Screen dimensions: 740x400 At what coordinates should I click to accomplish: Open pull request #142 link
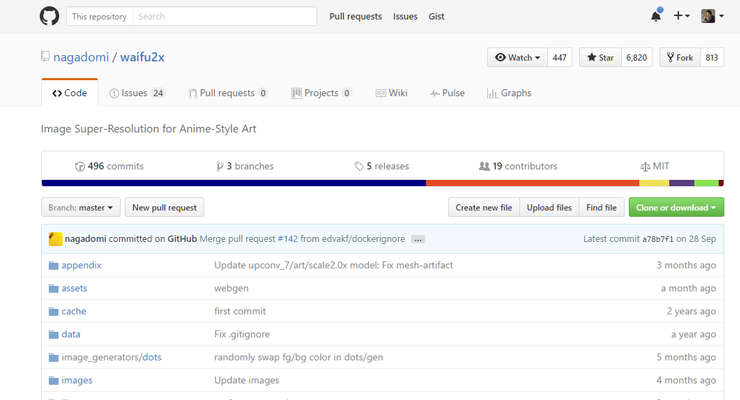288,239
